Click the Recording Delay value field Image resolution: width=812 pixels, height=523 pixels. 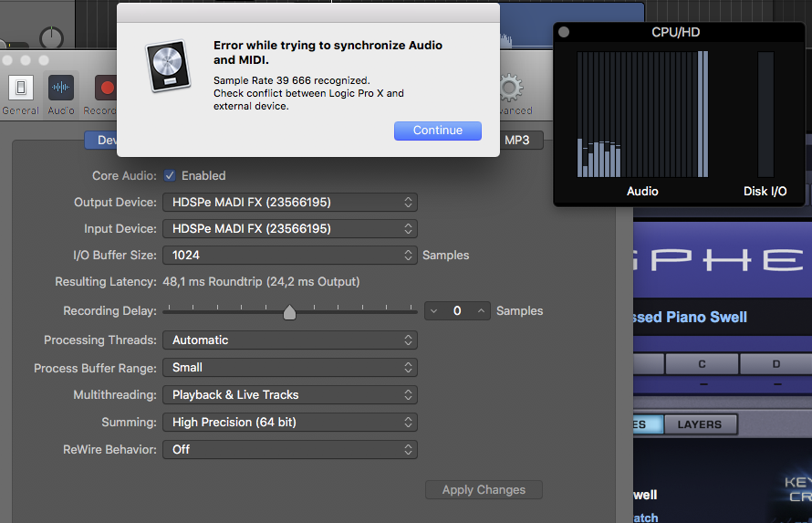pyautogui.click(x=457, y=310)
